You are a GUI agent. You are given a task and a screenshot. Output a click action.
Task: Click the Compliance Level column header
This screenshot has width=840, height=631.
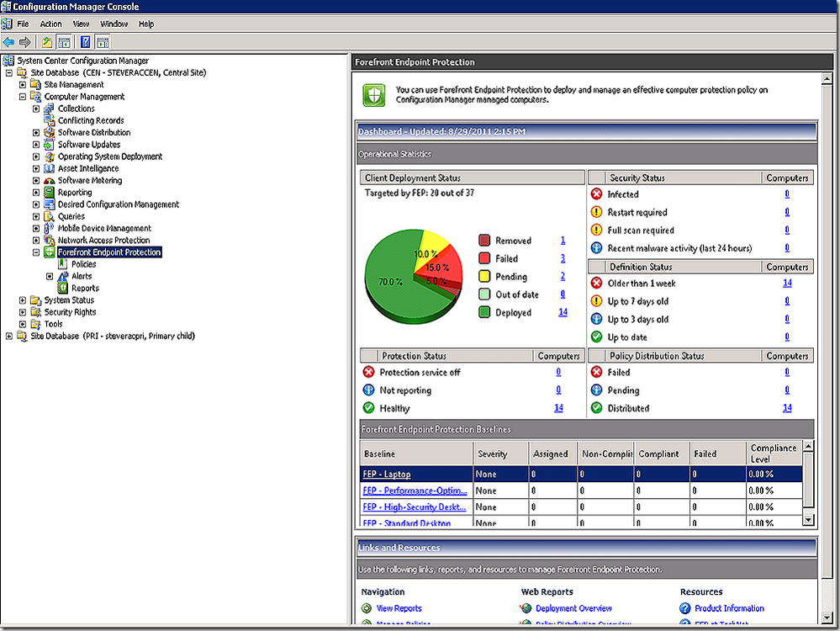click(x=774, y=453)
